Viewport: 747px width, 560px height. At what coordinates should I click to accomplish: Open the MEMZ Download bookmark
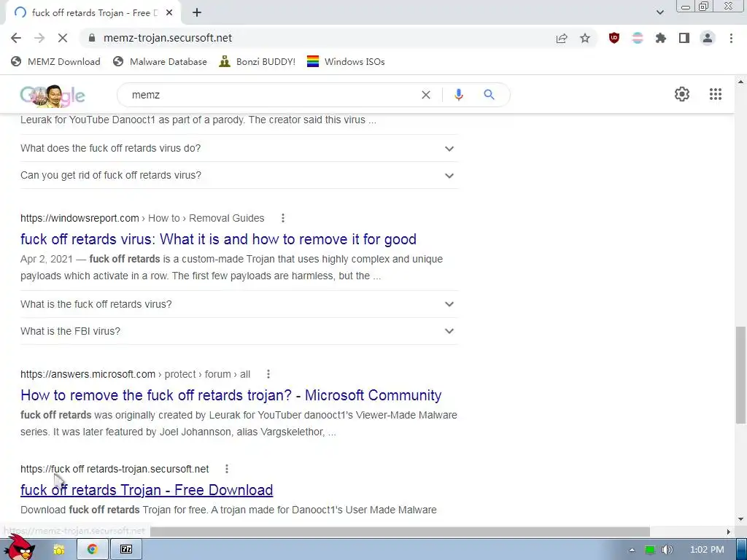(x=55, y=61)
